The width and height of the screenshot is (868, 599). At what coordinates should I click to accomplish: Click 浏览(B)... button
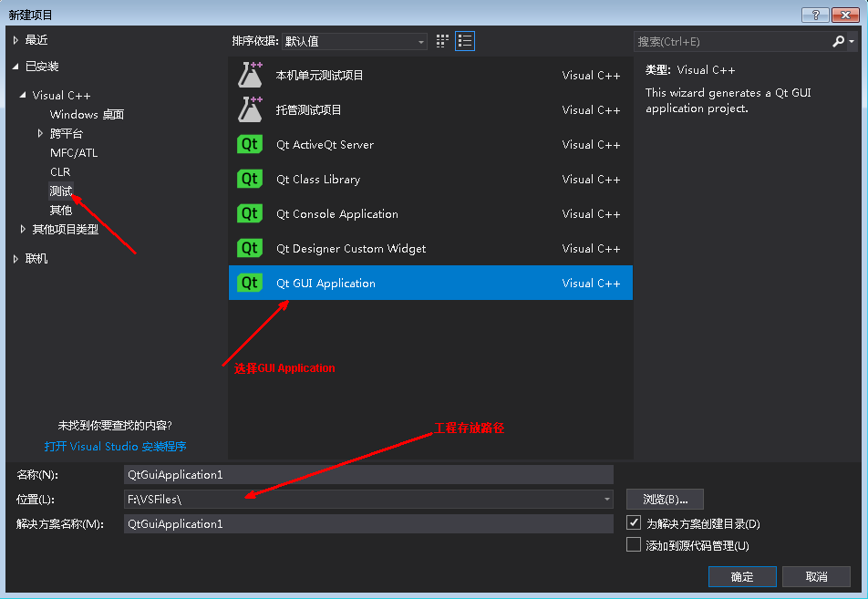click(x=665, y=500)
